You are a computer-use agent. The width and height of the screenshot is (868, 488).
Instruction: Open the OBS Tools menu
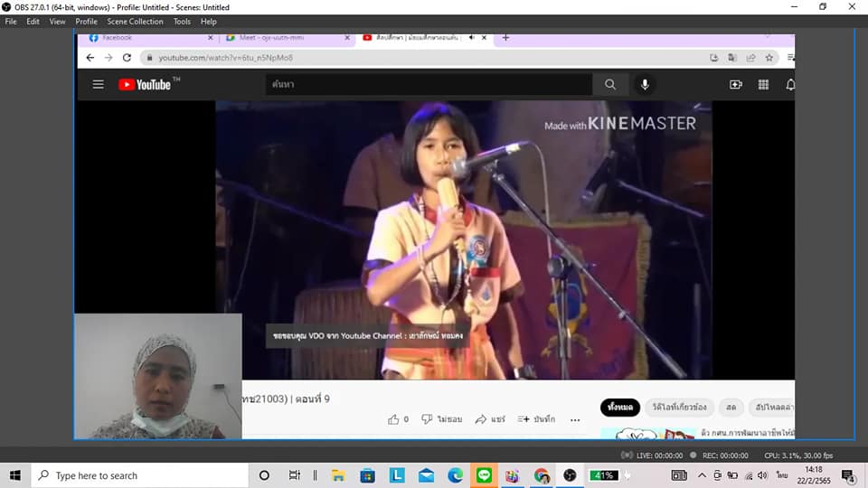click(x=182, y=21)
